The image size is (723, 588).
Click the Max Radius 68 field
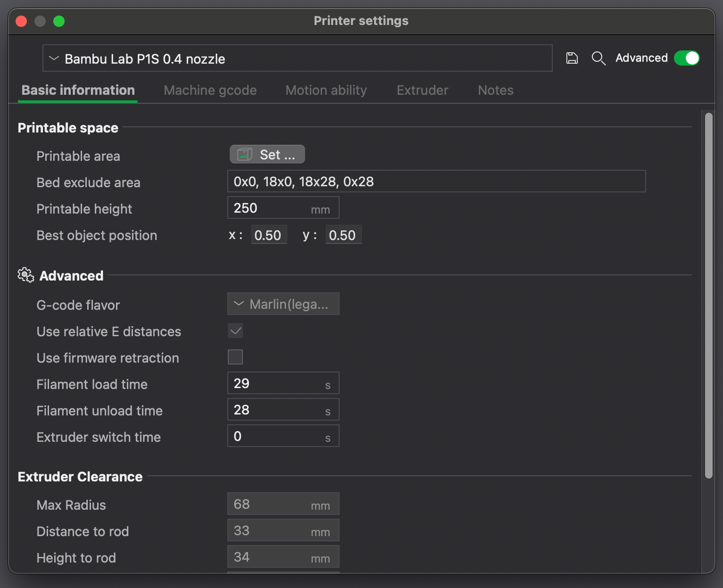pyautogui.click(x=283, y=504)
